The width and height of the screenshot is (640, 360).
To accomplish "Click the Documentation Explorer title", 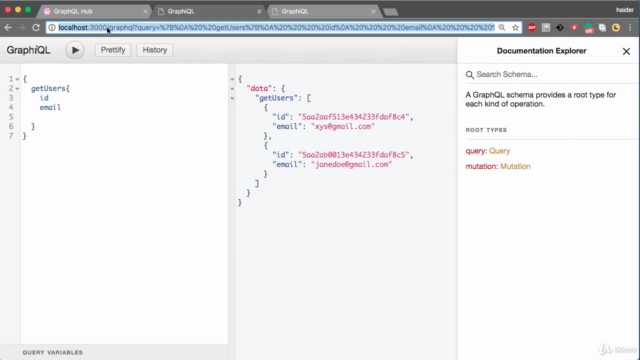I will point(541,51).
